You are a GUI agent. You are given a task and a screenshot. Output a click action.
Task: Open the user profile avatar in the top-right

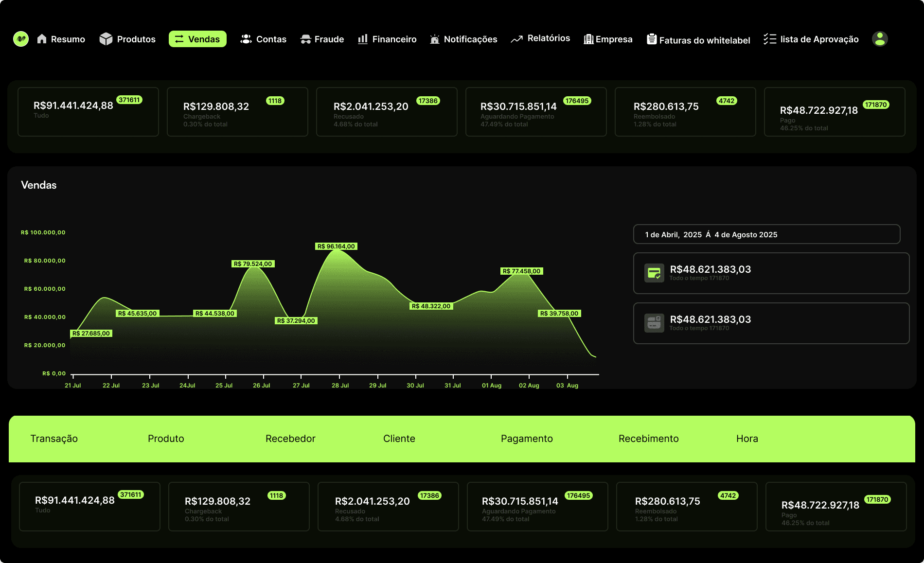click(x=879, y=39)
